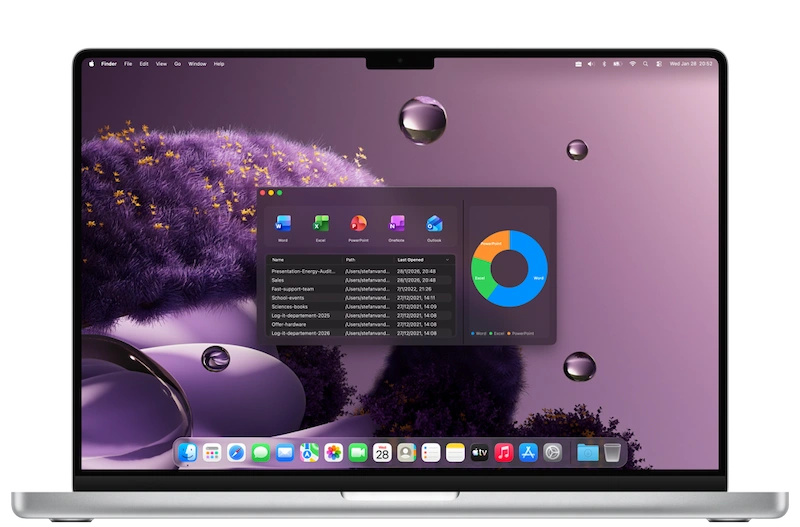Click the Word legend entry below chart

tap(479, 334)
